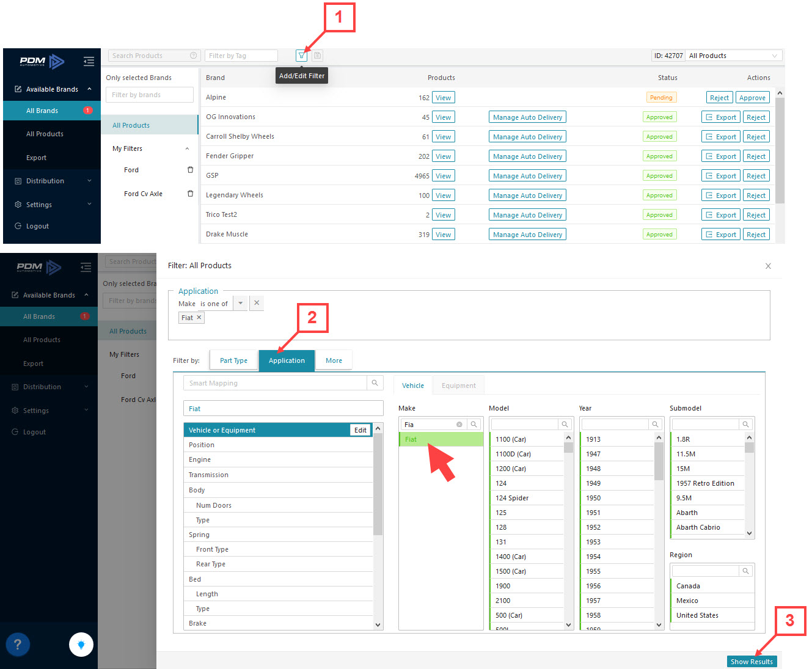Remove the Make filter condition with x button
Image resolution: width=812 pixels, height=669 pixels.
257,303
